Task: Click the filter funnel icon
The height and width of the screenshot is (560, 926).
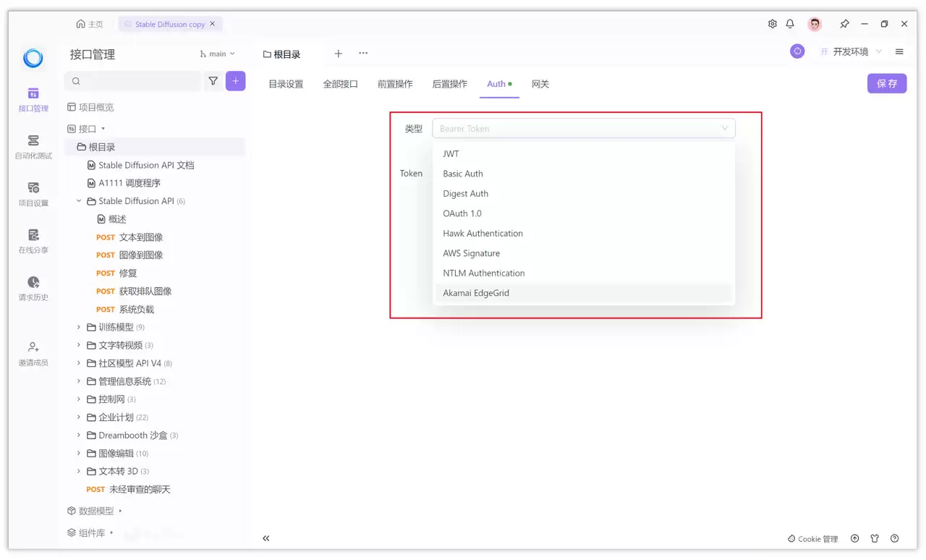Action: (x=213, y=81)
